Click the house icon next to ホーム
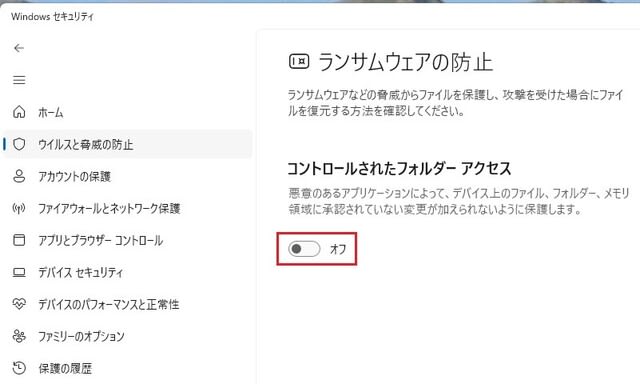This screenshot has width=640, height=384. [19, 112]
